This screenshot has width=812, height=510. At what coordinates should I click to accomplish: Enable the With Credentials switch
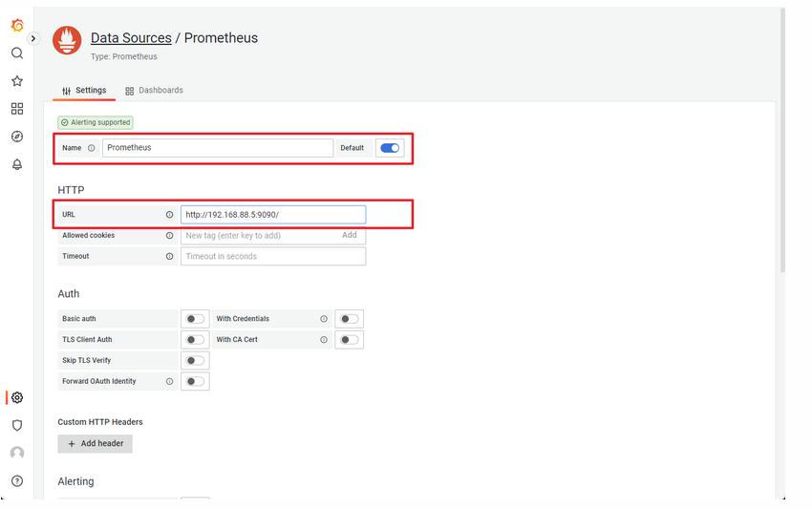tap(350, 319)
